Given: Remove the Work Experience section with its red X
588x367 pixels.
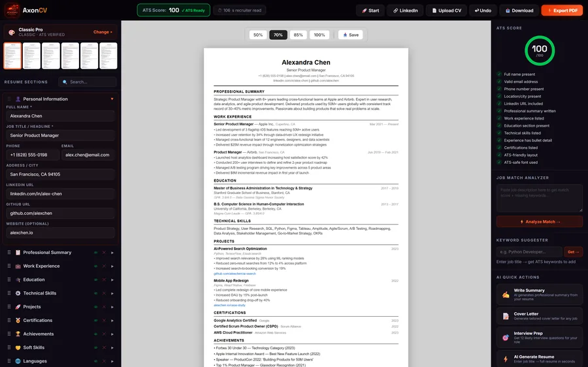Looking at the screenshot, I should pyautogui.click(x=105, y=266).
